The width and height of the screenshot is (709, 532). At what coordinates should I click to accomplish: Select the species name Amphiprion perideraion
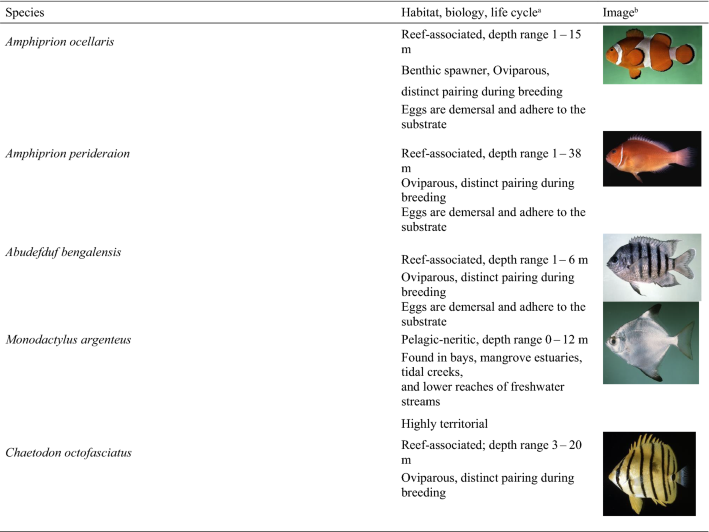click(67, 154)
